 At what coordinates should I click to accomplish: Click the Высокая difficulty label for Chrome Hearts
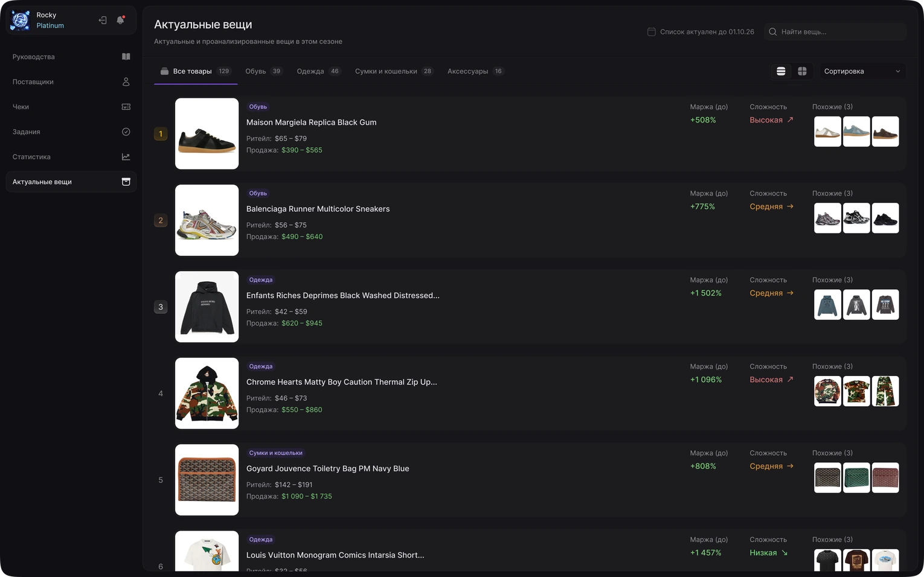[766, 380]
